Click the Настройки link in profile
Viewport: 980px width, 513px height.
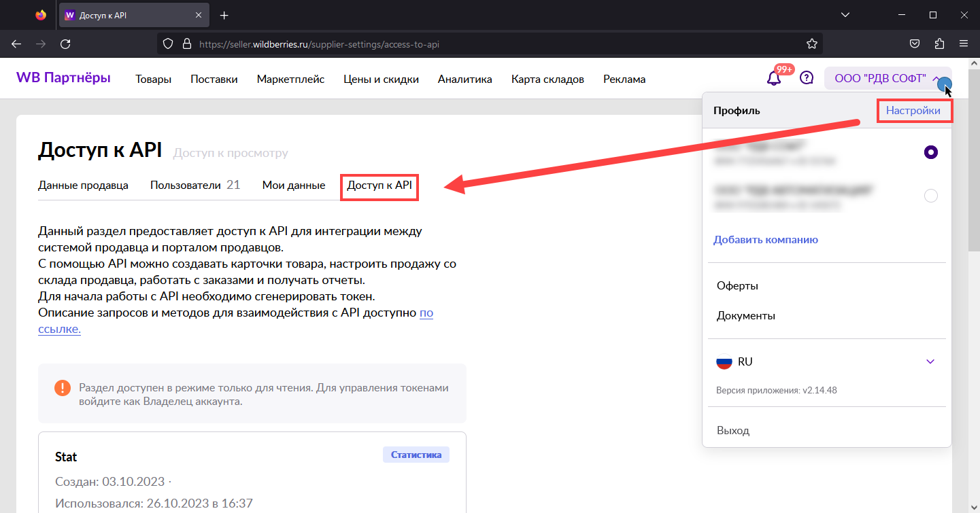tap(913, 110)
